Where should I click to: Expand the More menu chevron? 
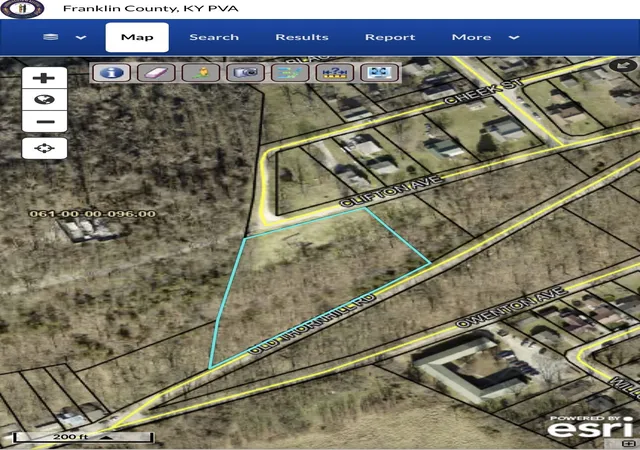(514, 38)
